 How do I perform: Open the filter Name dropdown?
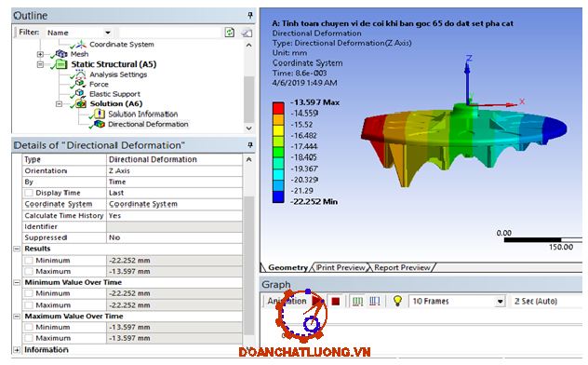[x=108, y=33]
